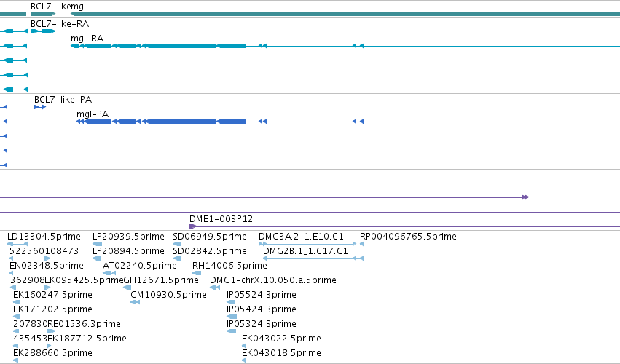Viewport: 620px width, 364px height.
Task: Open the DMG1-chrX.10.050.a.5prime label
Action: [x=273, y=280]
